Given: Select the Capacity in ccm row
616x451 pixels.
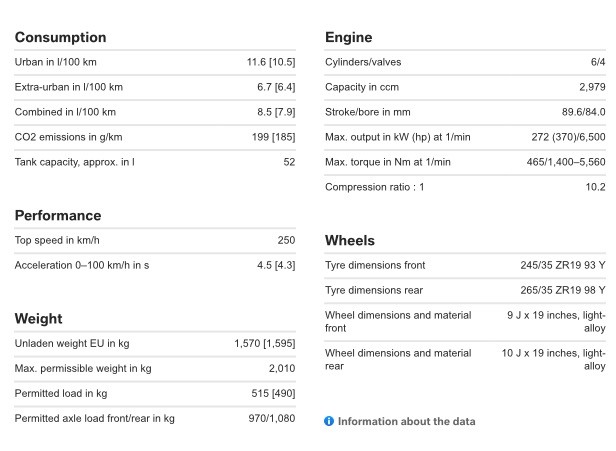Looking at the screenshot, I should pyautogui.click(x=465, y=87).
